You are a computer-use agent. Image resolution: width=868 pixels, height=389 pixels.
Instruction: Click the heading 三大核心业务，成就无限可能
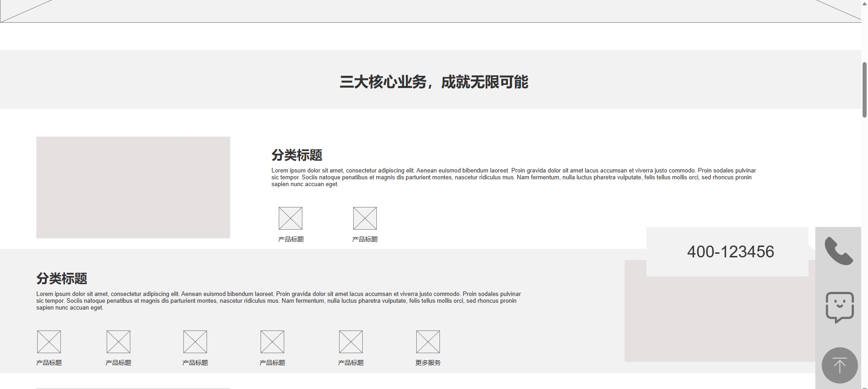point(434,82)
